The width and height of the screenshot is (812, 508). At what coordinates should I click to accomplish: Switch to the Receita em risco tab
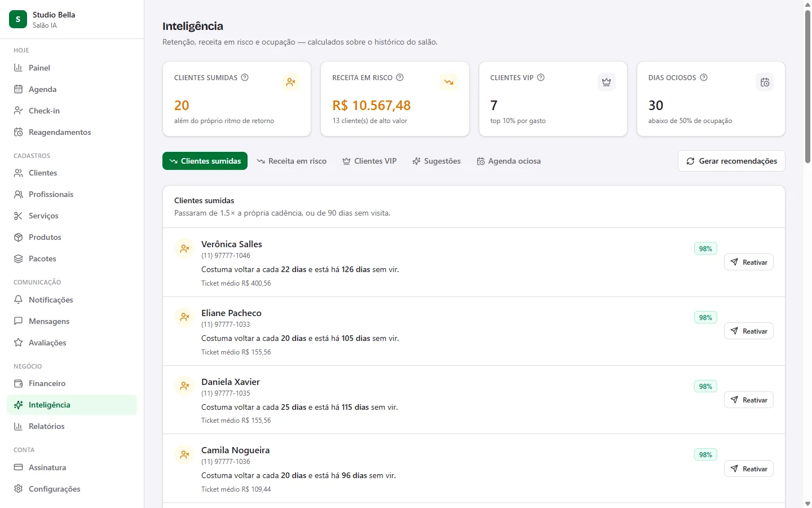coord(292,161)
